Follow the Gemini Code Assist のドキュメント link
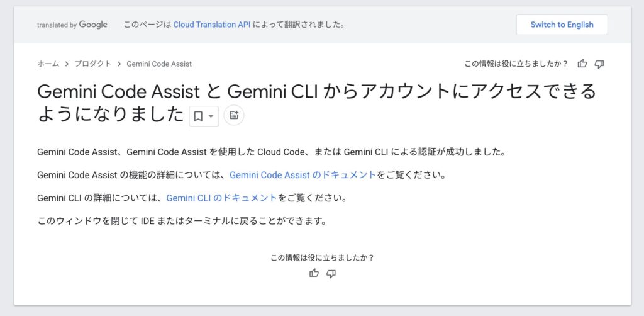 point(303,175)
